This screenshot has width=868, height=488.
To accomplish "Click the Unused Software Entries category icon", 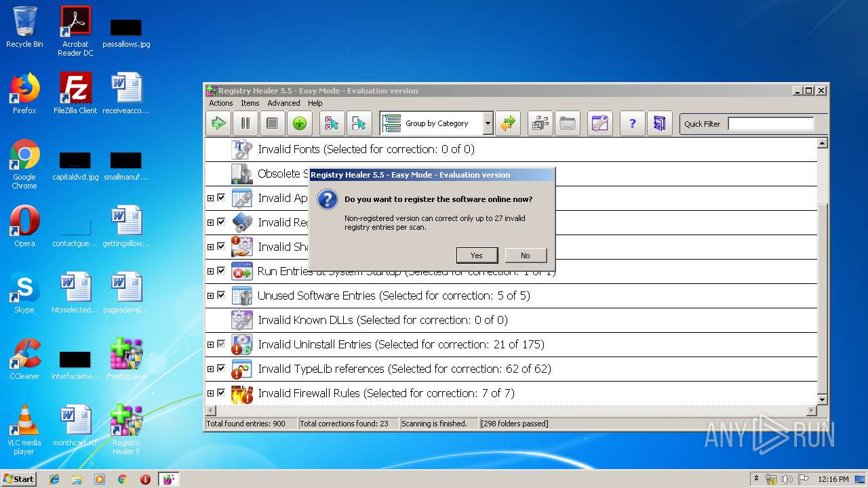I will [x=242, y=296].
